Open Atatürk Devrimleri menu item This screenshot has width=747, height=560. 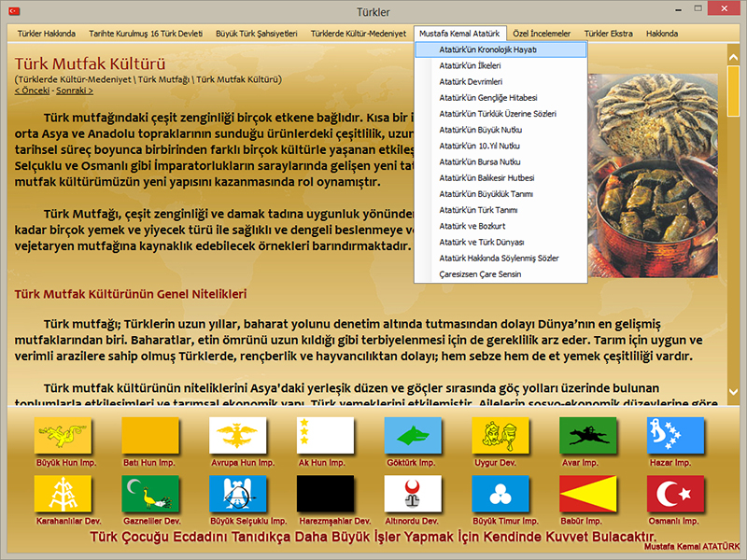coord(470,81)
